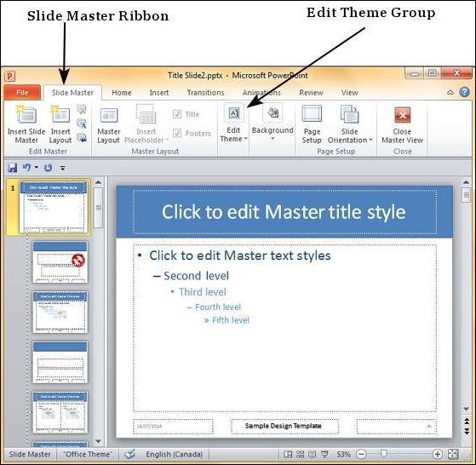Click Sample Design Template footer placeholder
The height and width of the screenshot is (465, 476).
284,426
